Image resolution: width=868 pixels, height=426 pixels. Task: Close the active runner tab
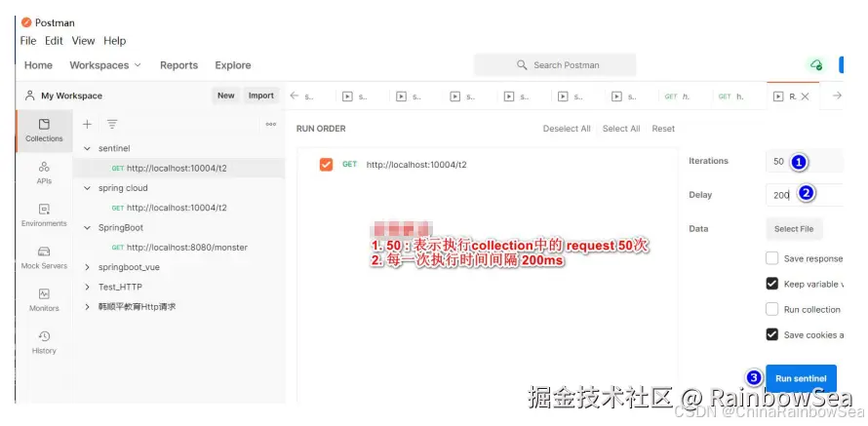(805, 97)
